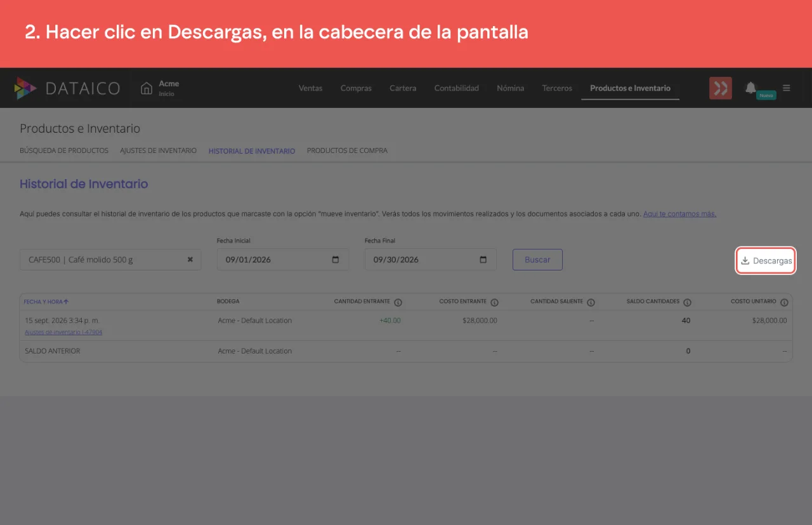812x525 pixels.
Task: Open the Acme home icon
Action: tap(147, 88)
